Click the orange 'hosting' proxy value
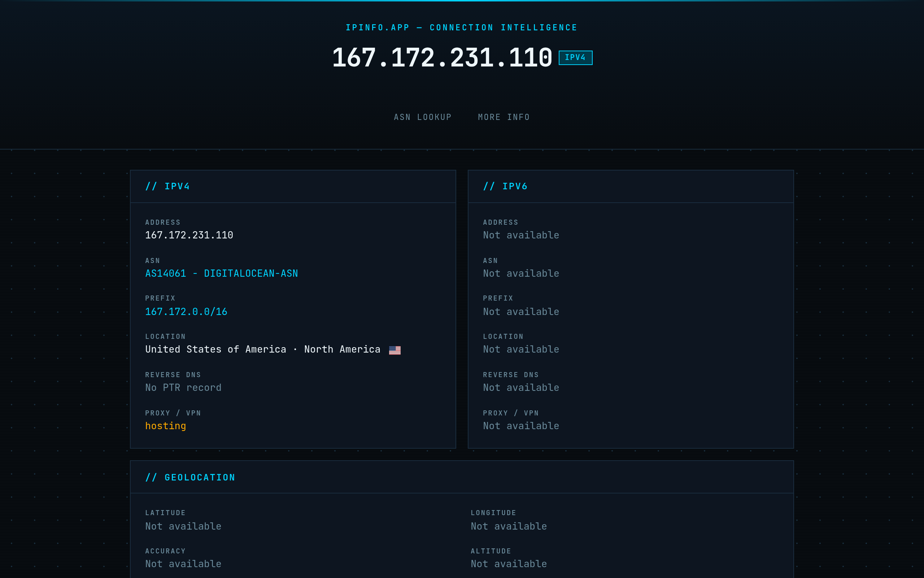The height and width of the screenshot is (578, 924). tap(165, 426)
